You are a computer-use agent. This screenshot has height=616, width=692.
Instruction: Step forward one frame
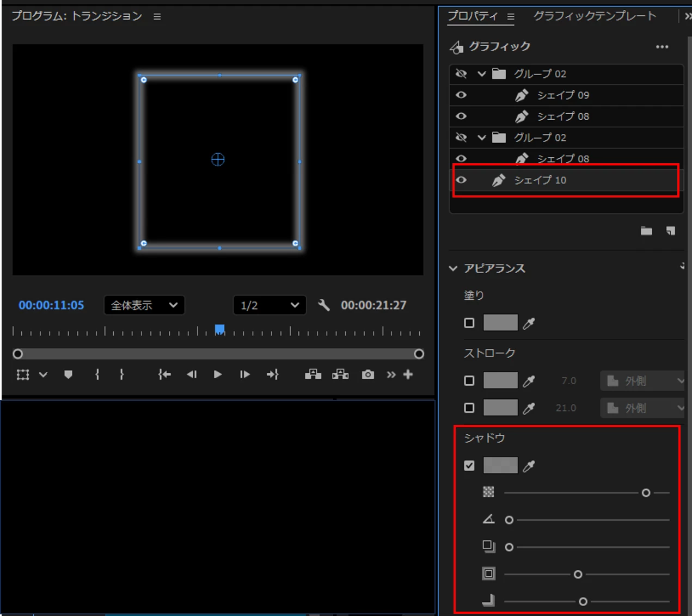click(245, 374)
